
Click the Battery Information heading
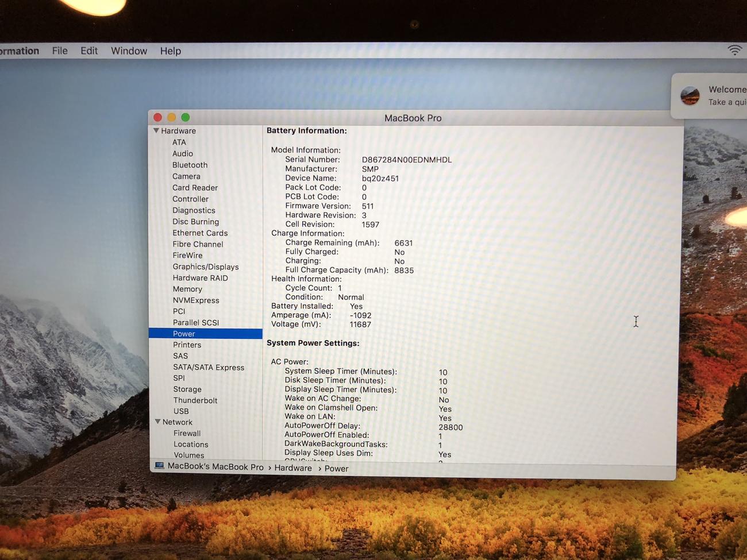coord(307,131)
